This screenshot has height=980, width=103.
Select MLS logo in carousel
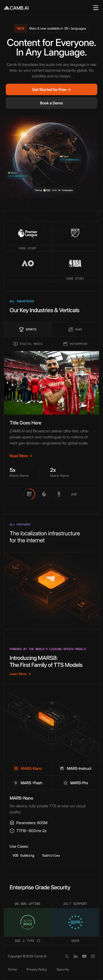click(29, 494)
